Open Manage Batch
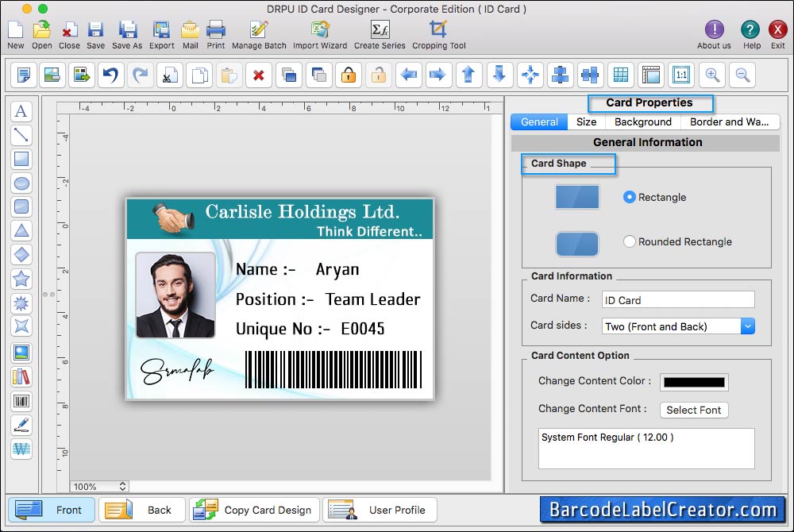The image size is (794, 532). (x=259, y=34)
